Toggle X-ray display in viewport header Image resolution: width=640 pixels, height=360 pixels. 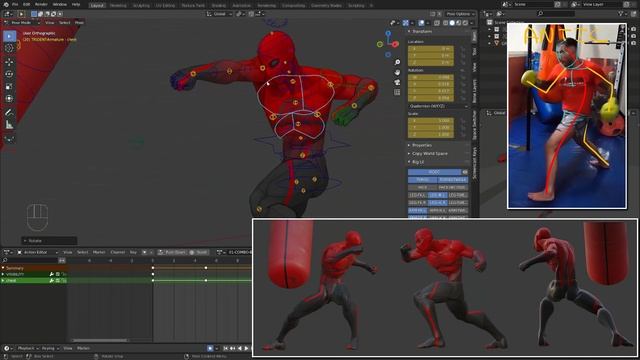[x=437, y=23]
